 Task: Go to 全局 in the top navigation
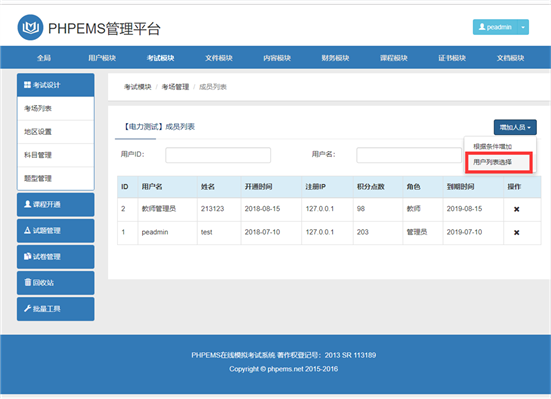pos(44,58)
